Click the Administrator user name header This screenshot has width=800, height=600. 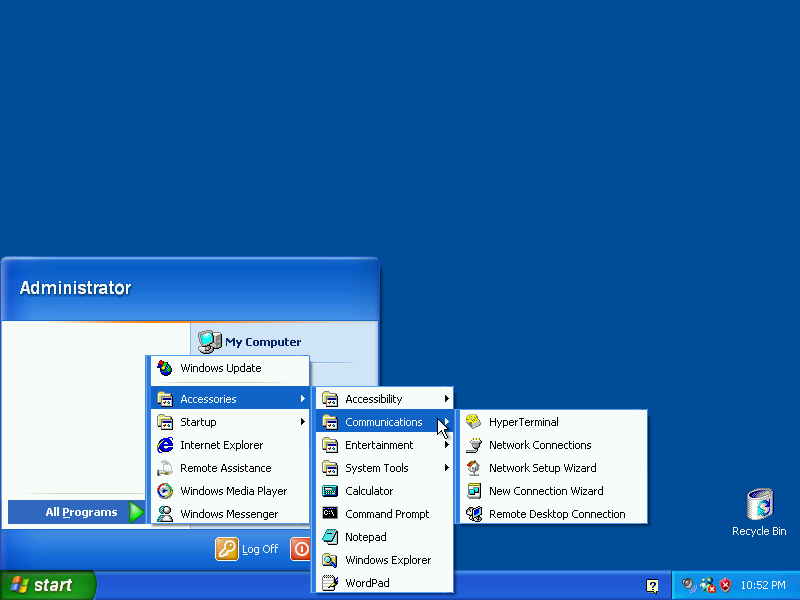76,288
